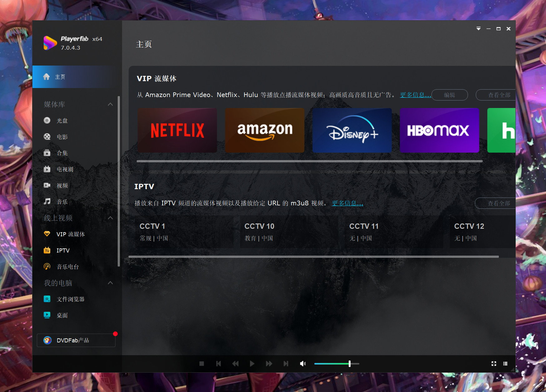Click the 桌面 desktop icon

click(47, 315)
